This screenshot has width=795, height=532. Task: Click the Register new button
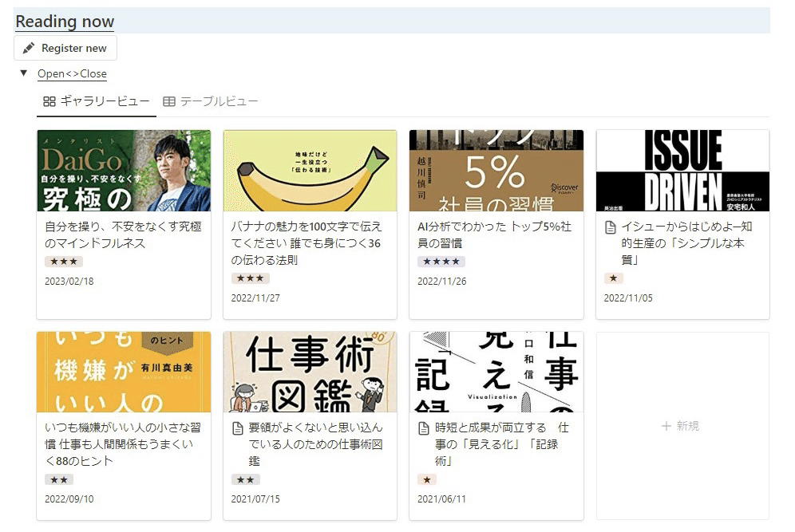coord(65,48)
